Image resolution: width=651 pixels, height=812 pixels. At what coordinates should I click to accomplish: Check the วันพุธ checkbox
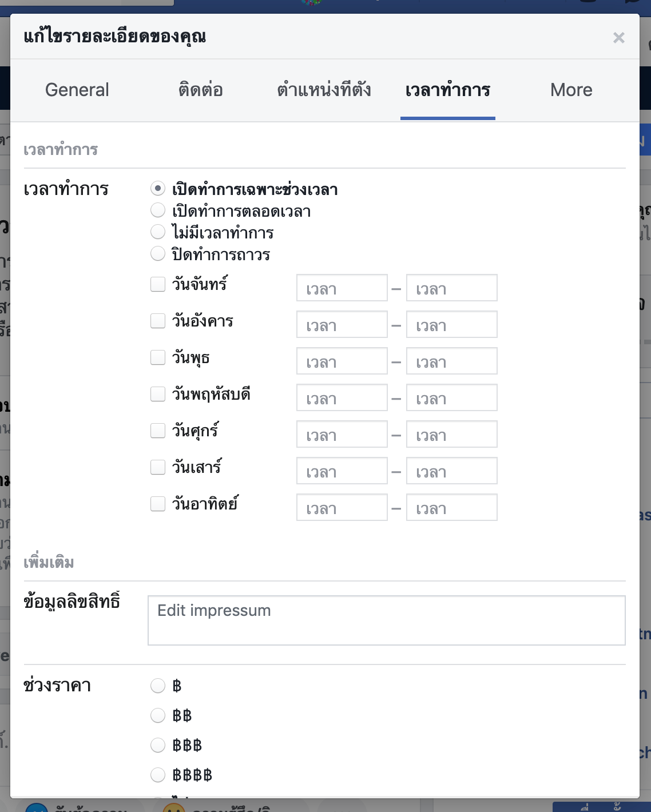coord(158,357)
